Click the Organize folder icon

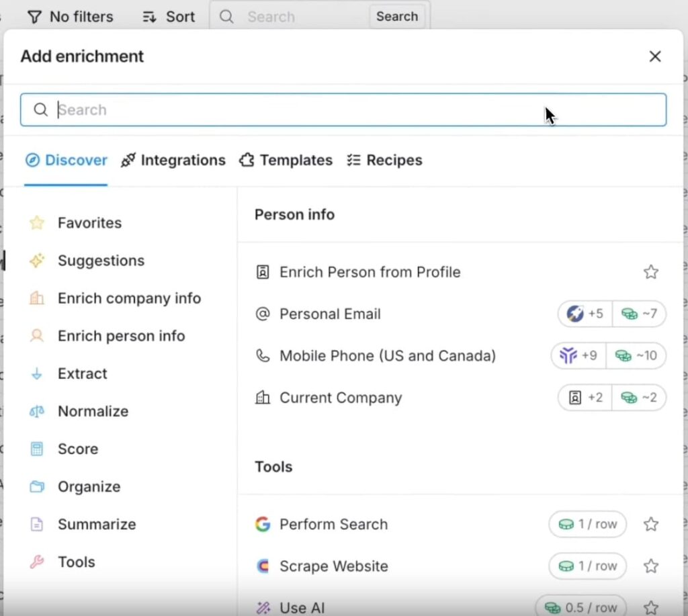point(37,486)
